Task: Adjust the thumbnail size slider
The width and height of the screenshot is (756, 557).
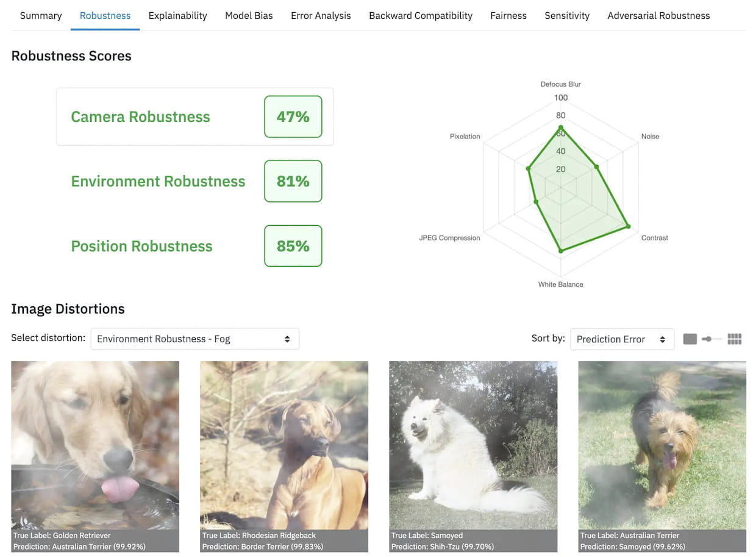Action: [711, 339]
